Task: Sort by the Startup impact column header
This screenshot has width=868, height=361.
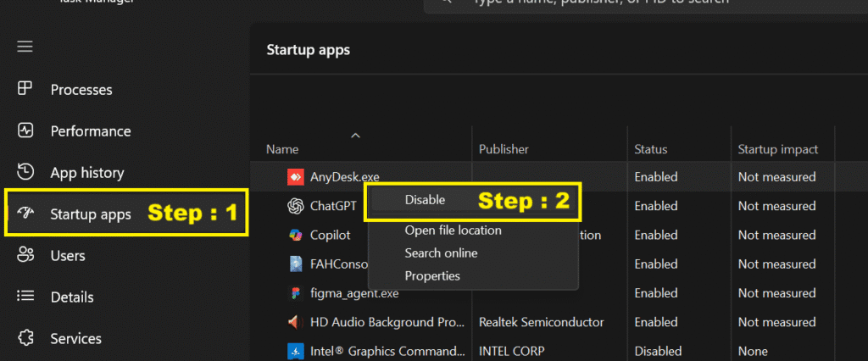Action: point(778,149)
